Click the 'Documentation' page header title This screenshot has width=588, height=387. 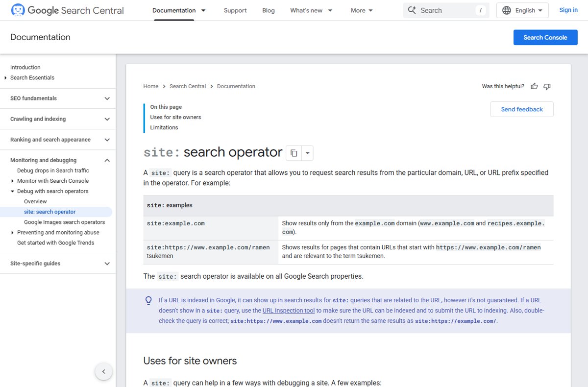40,37
